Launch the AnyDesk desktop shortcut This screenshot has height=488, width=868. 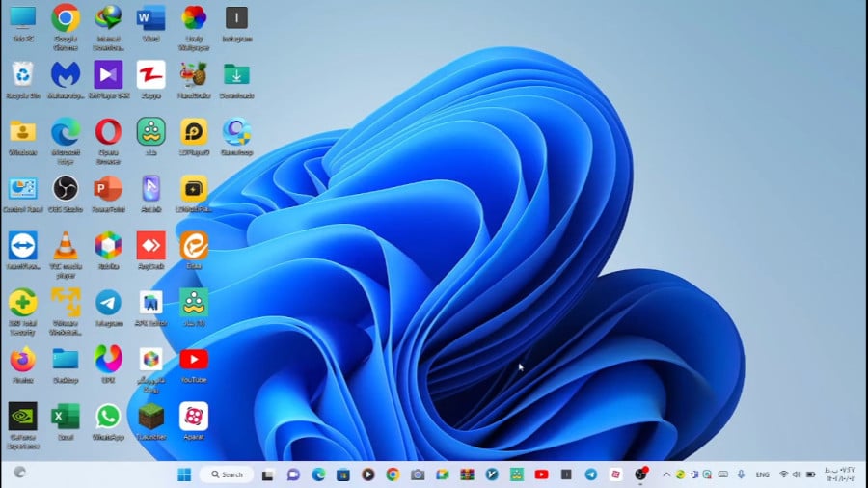pos(150,245)
